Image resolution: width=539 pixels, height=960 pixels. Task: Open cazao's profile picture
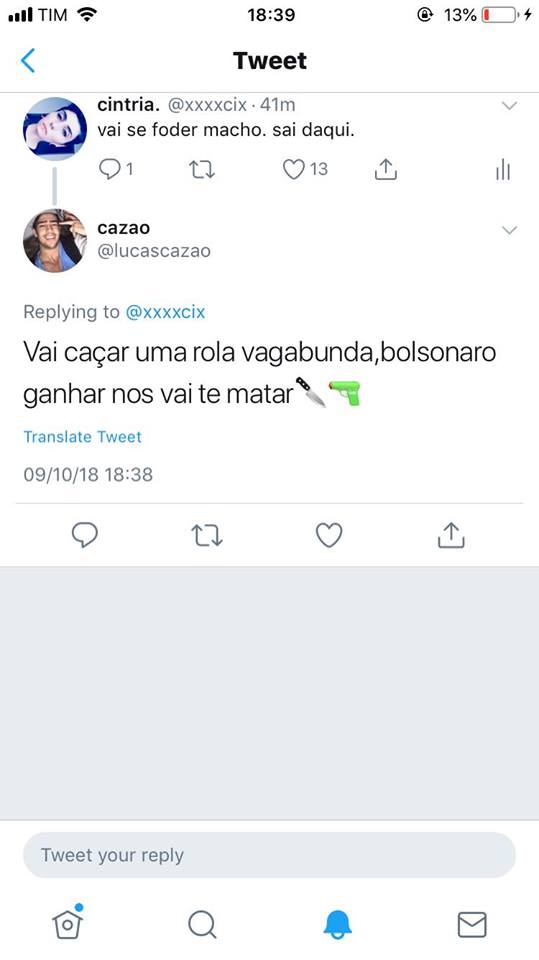pyautogui.click(x=55, y=241)
